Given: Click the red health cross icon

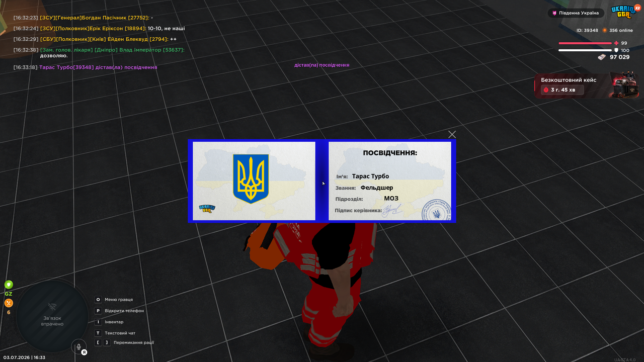Looking at the screenshot, I should (x=616, y=43).
